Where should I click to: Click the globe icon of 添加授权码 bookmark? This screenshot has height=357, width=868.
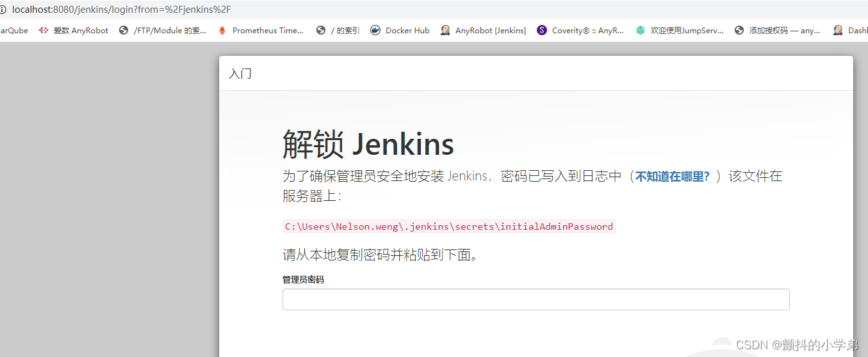point(739,30)
